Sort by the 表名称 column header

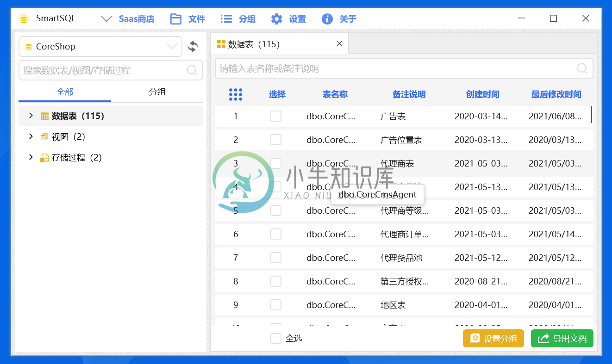tap(335, 94)
